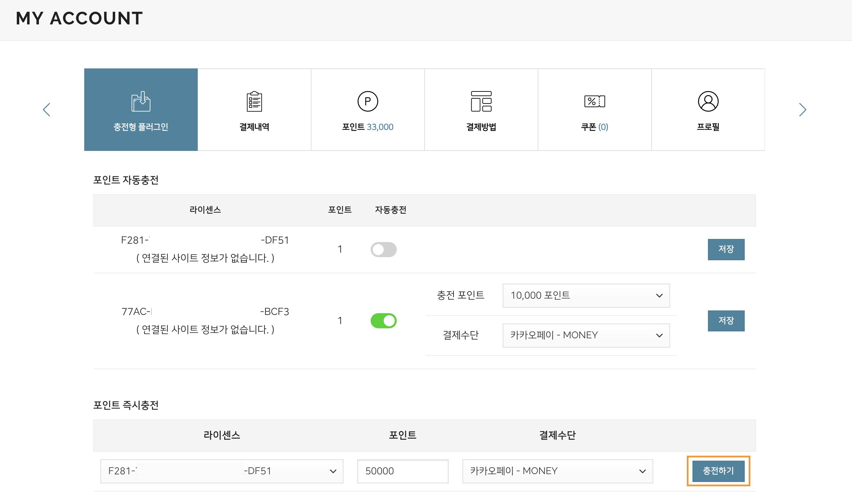The image size is (852, 504).
Task: Open the 즉시충전 license F281 dropdown
Action: pos(222,471)
